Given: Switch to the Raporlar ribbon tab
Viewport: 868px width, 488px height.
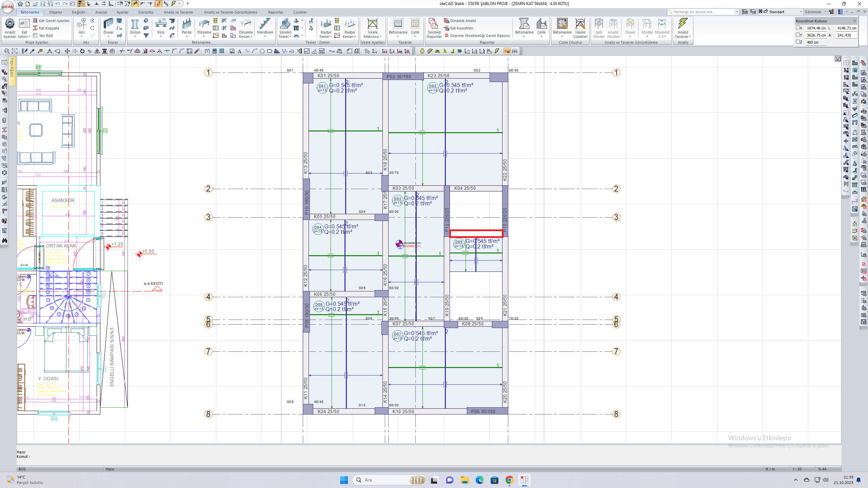Looking at the screenshot, I should [x=276, y=12].
